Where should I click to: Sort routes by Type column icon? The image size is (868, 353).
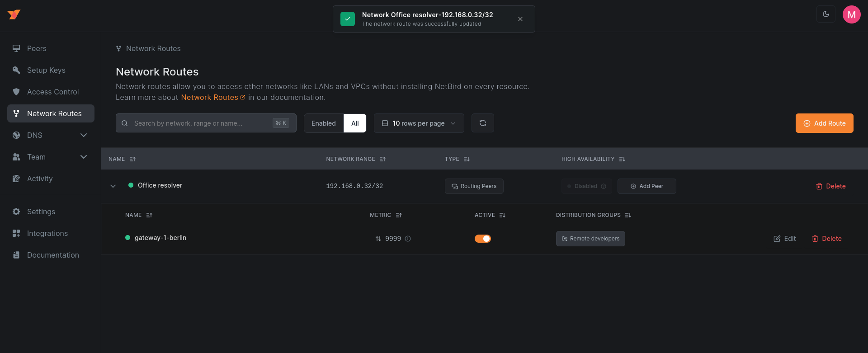(467, 159)
